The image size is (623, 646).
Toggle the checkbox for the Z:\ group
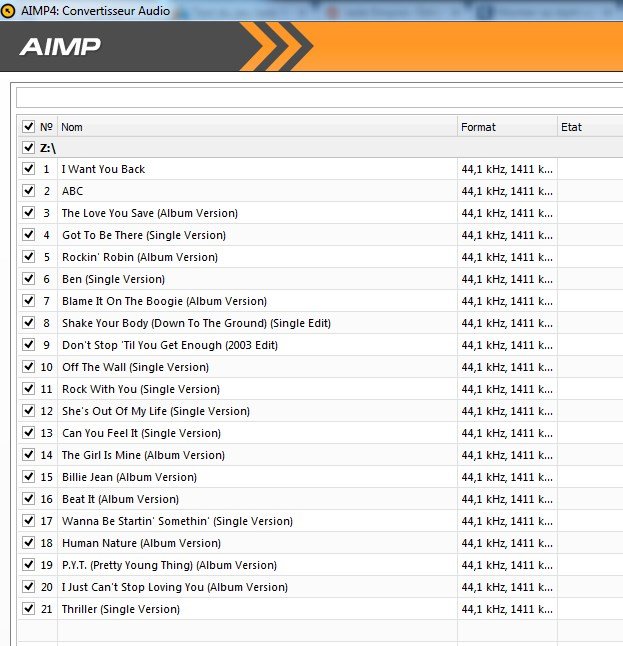tap(28, 148)
